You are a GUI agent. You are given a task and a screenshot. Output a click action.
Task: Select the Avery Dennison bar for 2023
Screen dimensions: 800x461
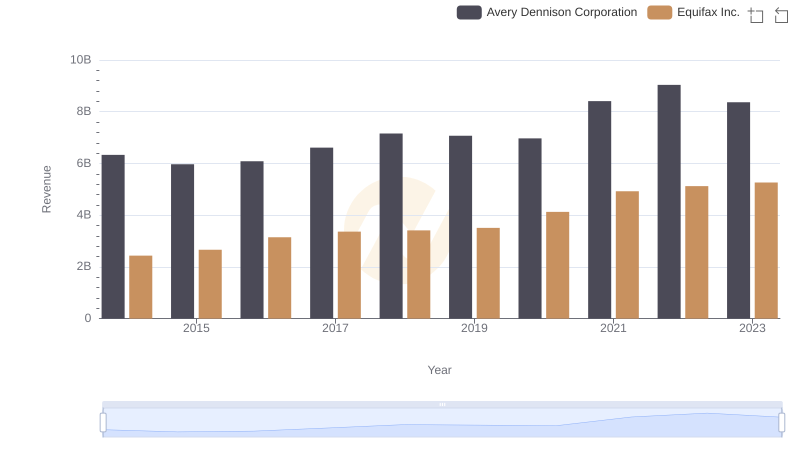click(739, 211)
